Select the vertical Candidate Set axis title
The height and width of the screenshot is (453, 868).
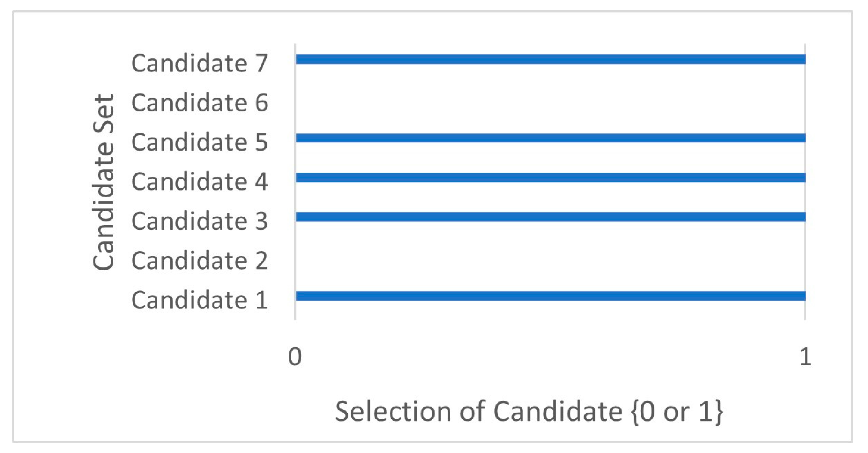(x=104, y=182)
